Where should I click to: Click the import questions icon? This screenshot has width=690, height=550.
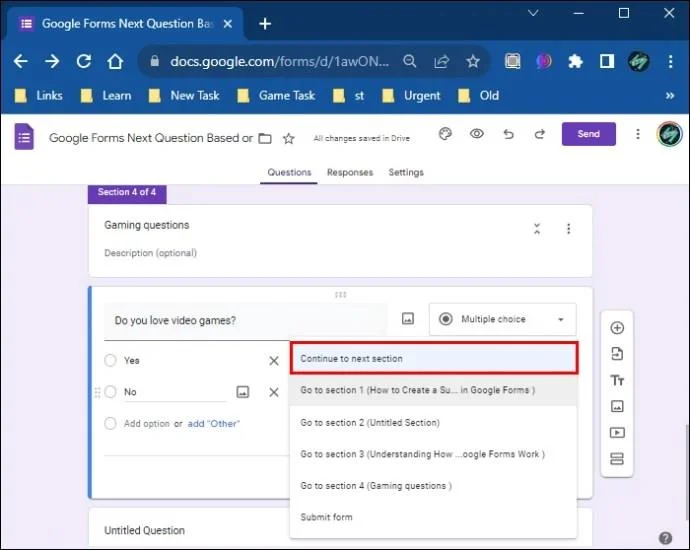[617, 354]
